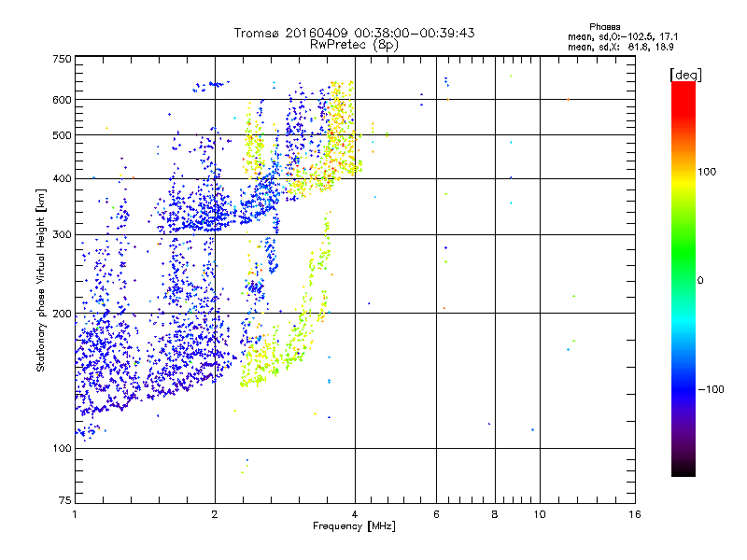Click the 400 height axis tick label
Image resolution: width=747 pixels, height=560 pixels.
[x=62, y=179]
